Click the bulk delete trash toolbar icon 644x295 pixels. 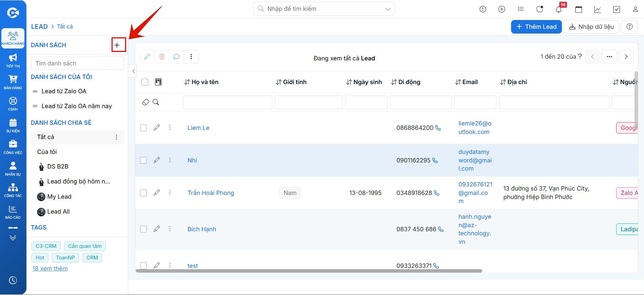pos(162,57)
